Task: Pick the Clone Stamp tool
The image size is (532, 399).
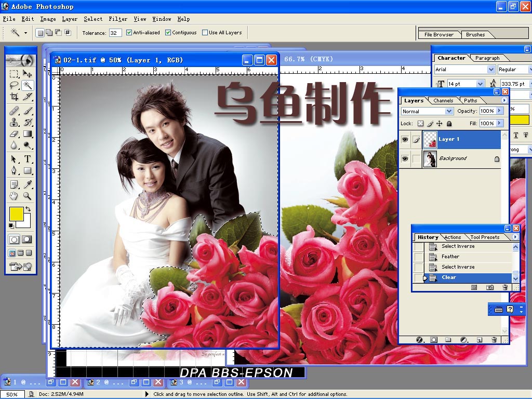Action: coord(14,122)
